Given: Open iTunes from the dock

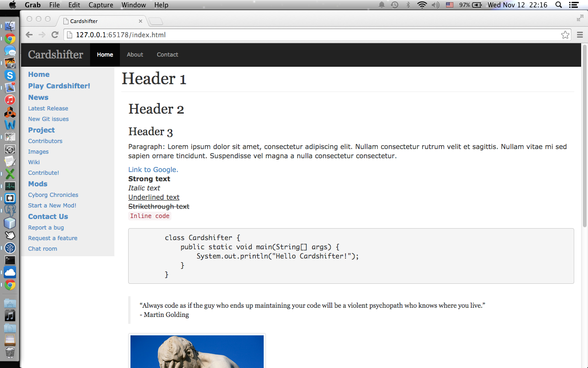Looking at the screenshot, I should [10, 100].
